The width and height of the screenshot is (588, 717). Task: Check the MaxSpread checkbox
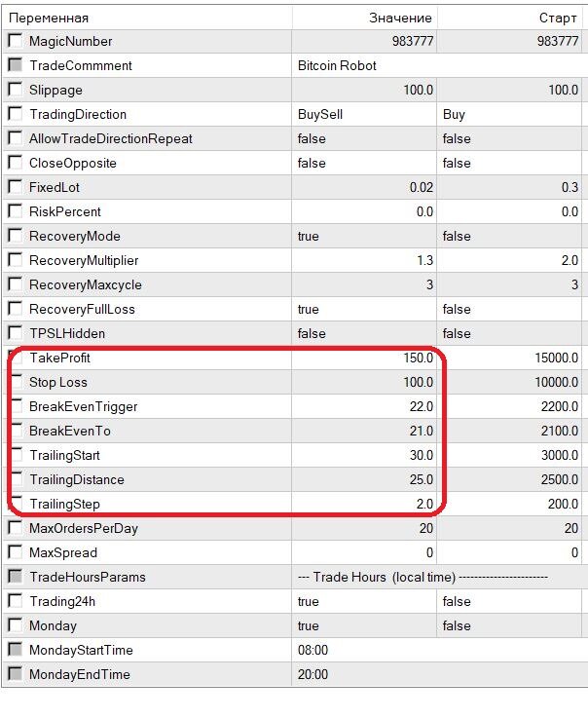(x=15, y=552)
